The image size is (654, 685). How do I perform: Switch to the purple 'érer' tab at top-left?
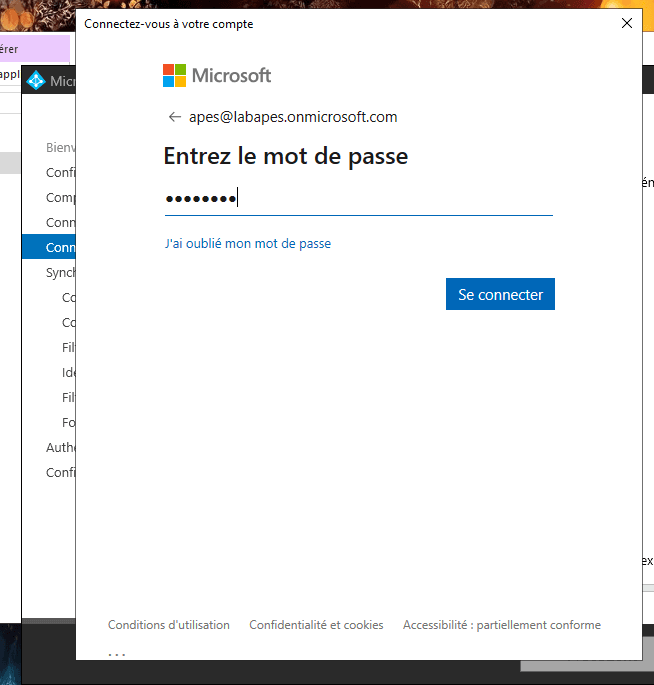coord(34,48)
